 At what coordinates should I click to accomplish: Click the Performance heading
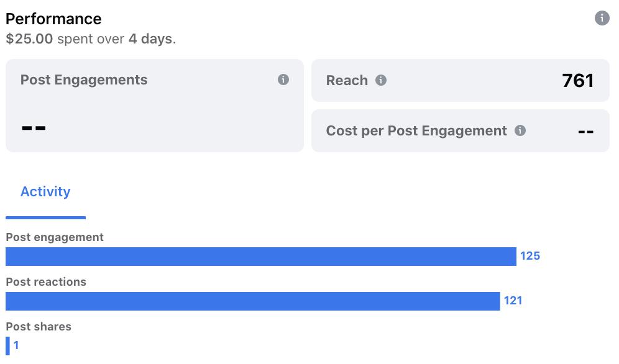coord(53,19)
